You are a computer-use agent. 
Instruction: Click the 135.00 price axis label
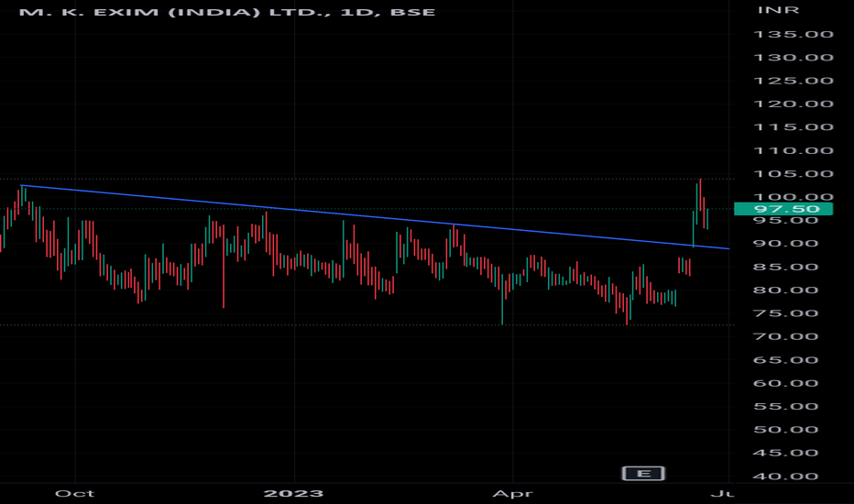pyautogui.click(x=793, y=34)
